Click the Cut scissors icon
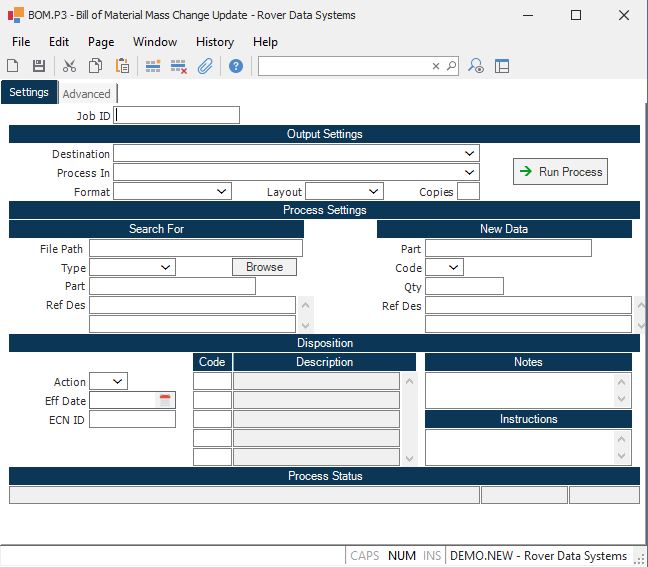Screen dimensions: 648x567 69,66
